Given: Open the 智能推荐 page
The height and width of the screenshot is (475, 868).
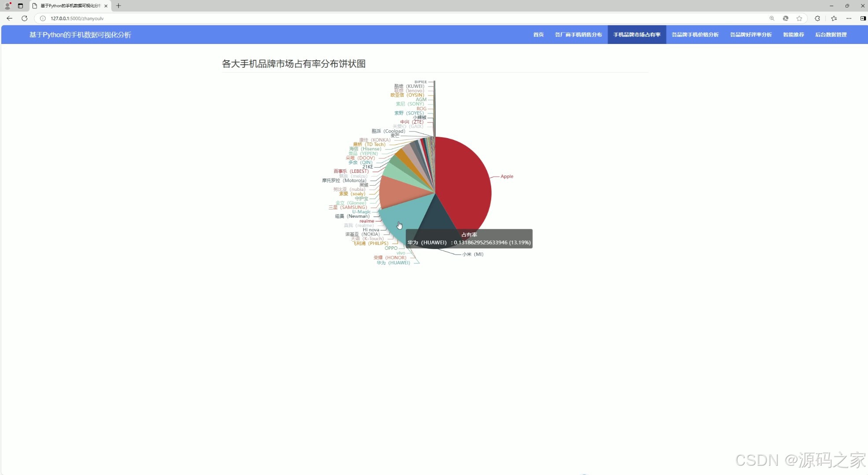Looking at the screenshot, I should [794, 34].
